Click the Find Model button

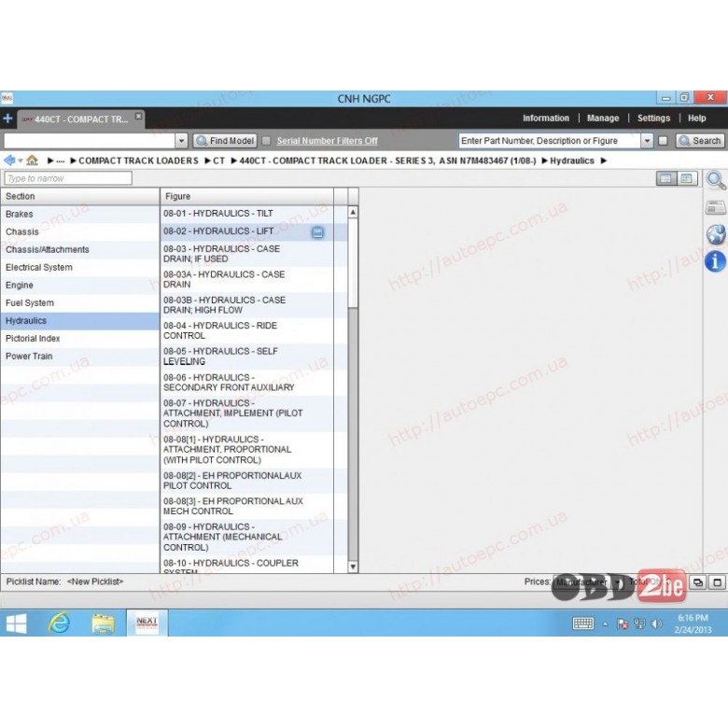225,141
